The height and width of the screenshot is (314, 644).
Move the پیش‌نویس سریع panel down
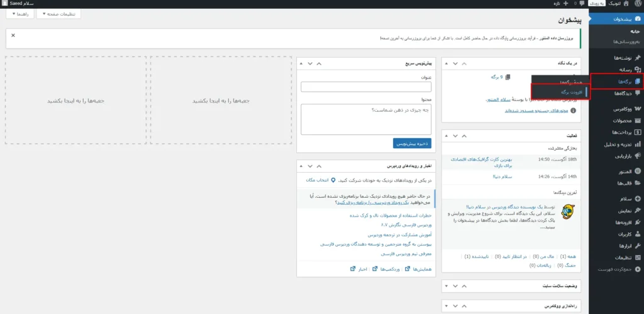coord(310,63)
